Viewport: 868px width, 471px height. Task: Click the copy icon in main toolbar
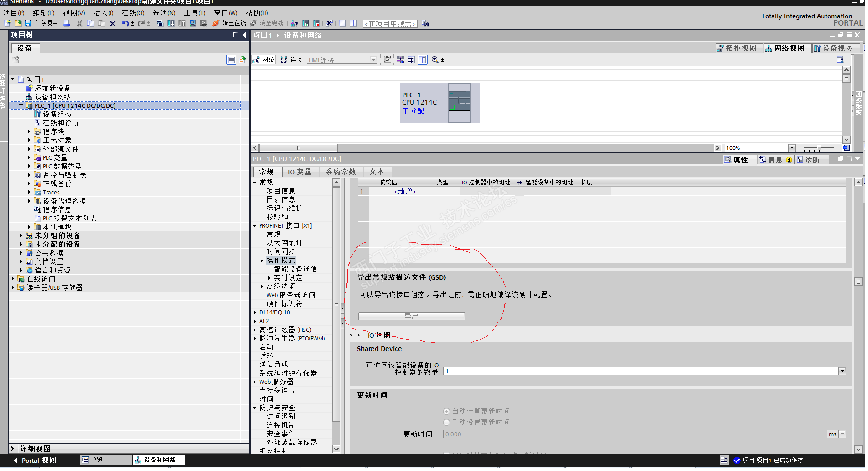[91, 23]
